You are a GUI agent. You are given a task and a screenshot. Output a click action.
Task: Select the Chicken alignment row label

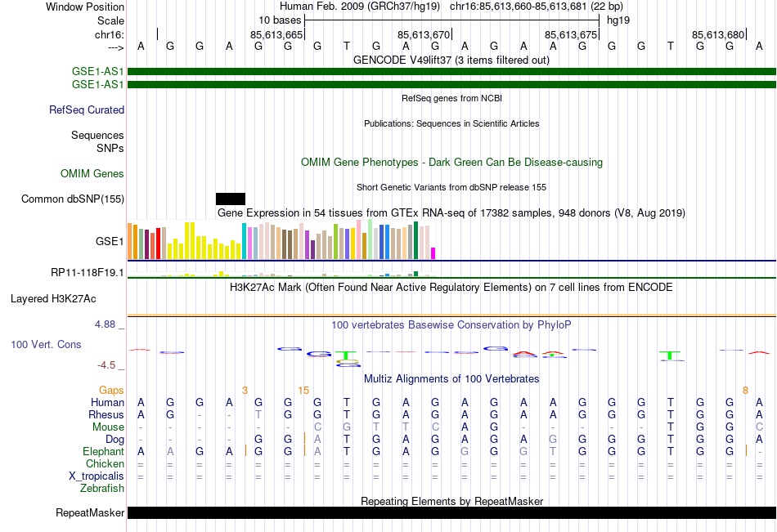click(x=105, y=463)
